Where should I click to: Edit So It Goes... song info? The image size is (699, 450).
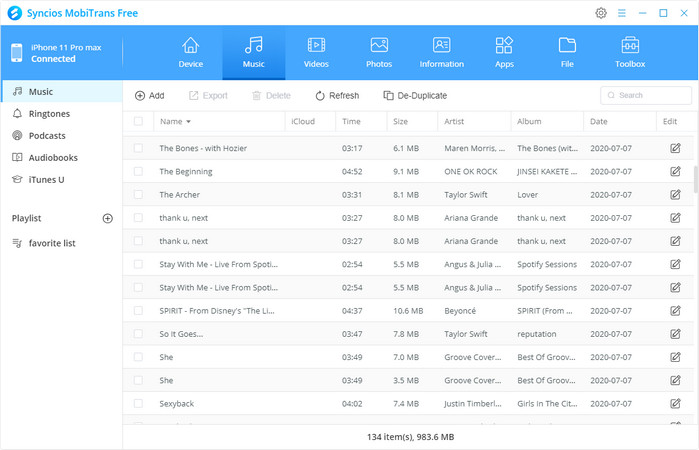point(675,334)
